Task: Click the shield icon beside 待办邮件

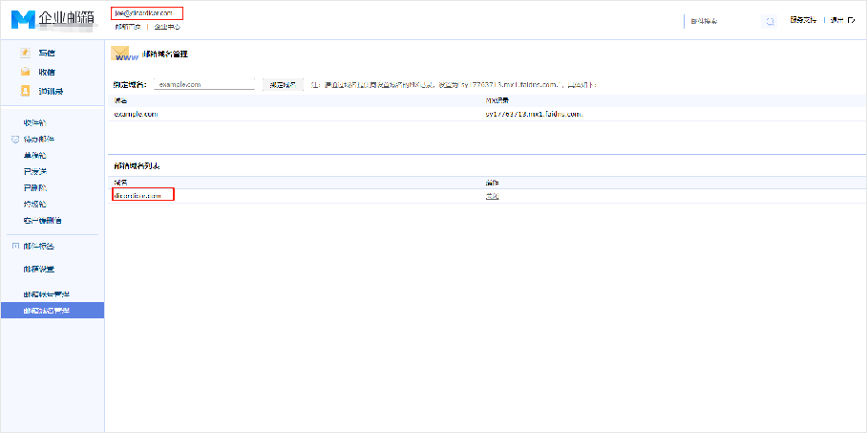Action: [x=15, y=140]
